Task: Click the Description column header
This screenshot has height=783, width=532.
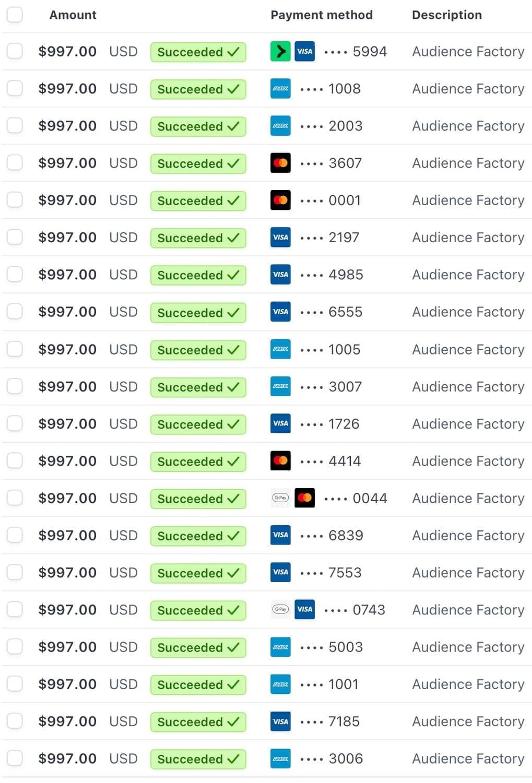Action: click(x=447, y=15)
